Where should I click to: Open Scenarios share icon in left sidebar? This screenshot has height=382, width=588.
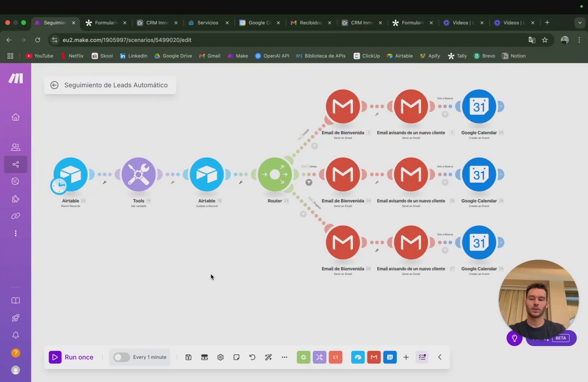click(x=16, y=164)
